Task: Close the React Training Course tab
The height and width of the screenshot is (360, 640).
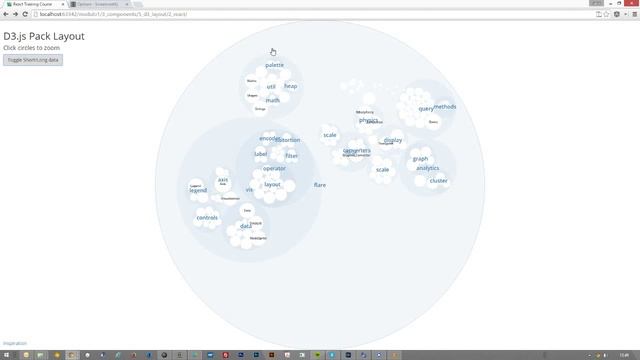Action: 63,4
